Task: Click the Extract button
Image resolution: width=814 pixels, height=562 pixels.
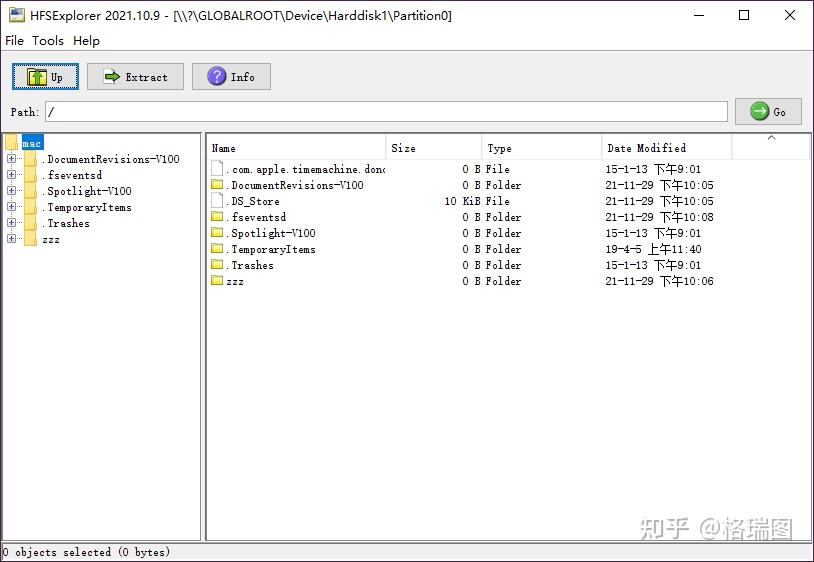Action: (135, 77)
